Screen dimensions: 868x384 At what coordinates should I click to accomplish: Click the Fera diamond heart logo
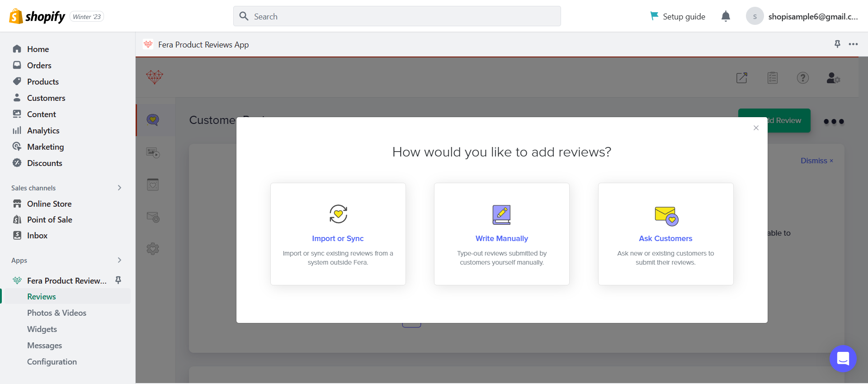pyautogui.click(x=155, y=77)
